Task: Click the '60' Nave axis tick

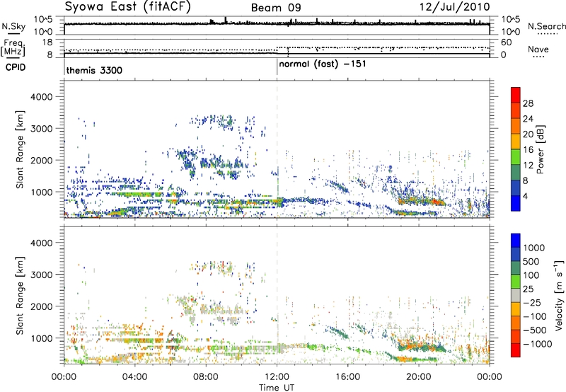Action: [506, 42]
